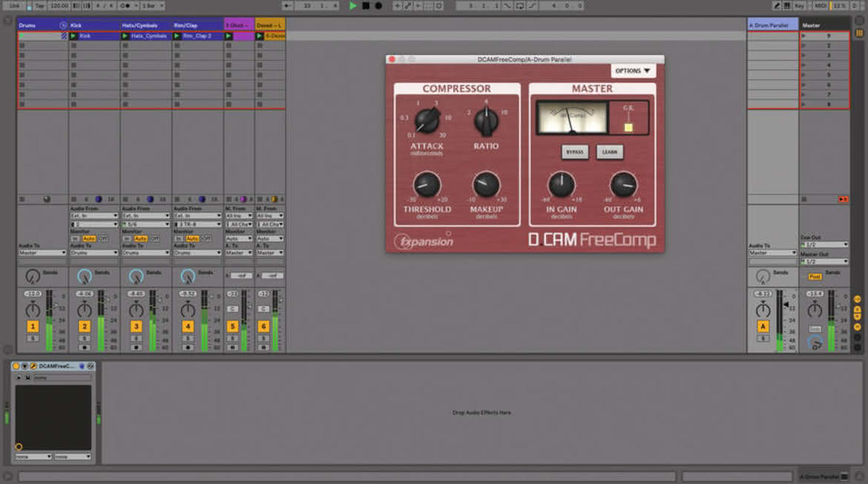Select the Hats/Cymbals track header
This screenshot has width=868, height=484.
click(x=145, y=25)
